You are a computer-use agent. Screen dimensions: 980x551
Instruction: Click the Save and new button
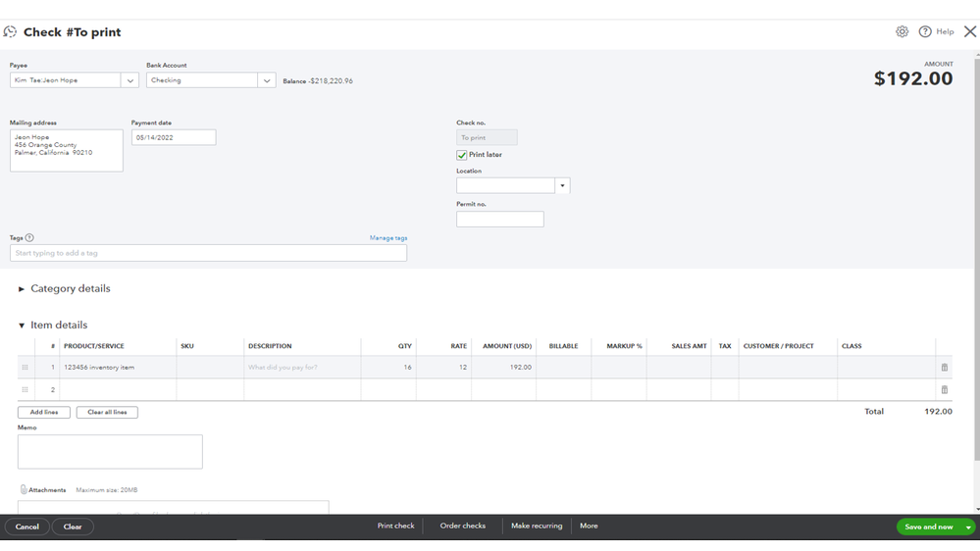tap(929, 527)
